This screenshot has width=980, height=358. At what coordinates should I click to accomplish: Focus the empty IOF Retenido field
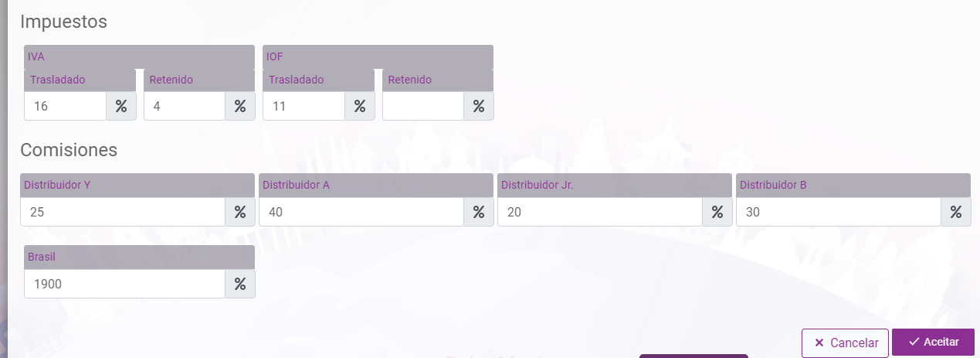pyautogui.click(x=423, y=106)
